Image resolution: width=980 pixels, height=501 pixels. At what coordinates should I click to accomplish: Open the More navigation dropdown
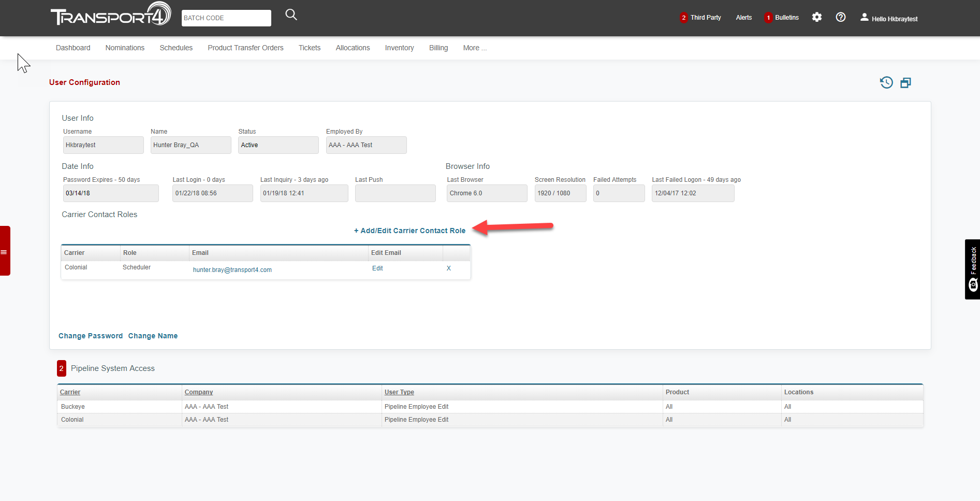[474, 48]
